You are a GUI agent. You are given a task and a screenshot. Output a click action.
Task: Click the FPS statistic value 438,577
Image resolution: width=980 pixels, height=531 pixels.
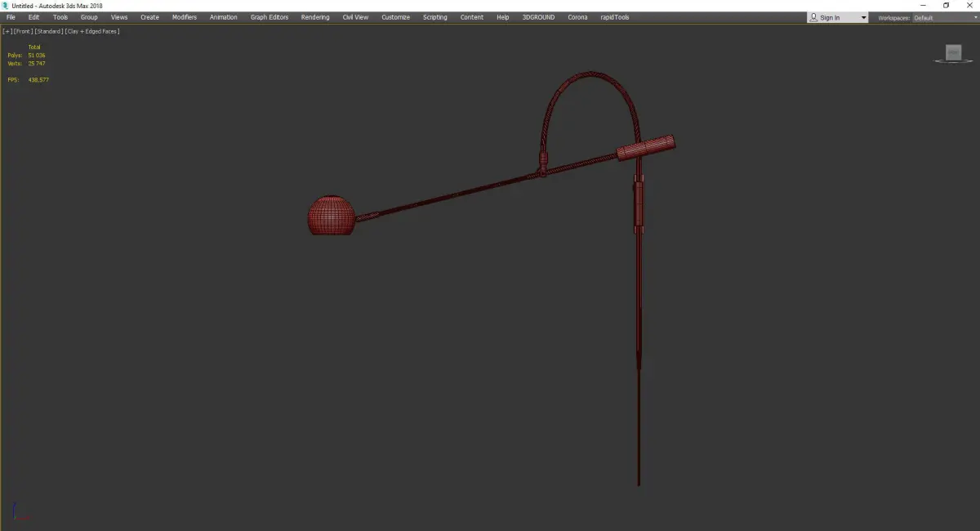(x=38, y=80)
